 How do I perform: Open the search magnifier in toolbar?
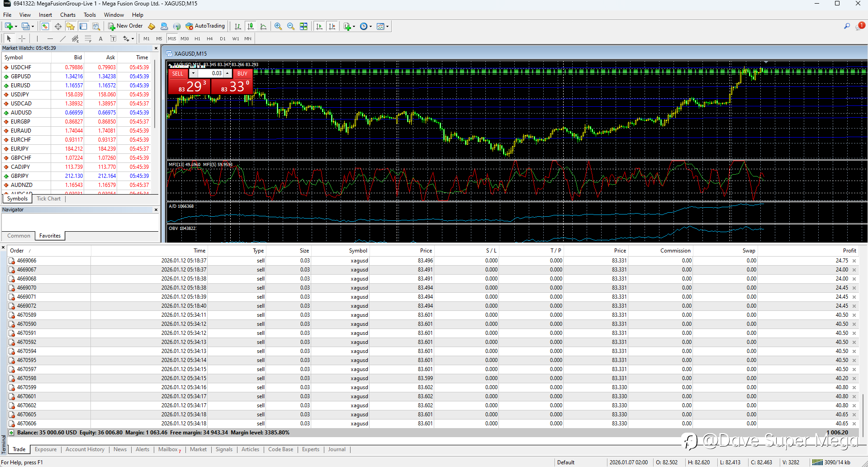(x=847, y=26)
